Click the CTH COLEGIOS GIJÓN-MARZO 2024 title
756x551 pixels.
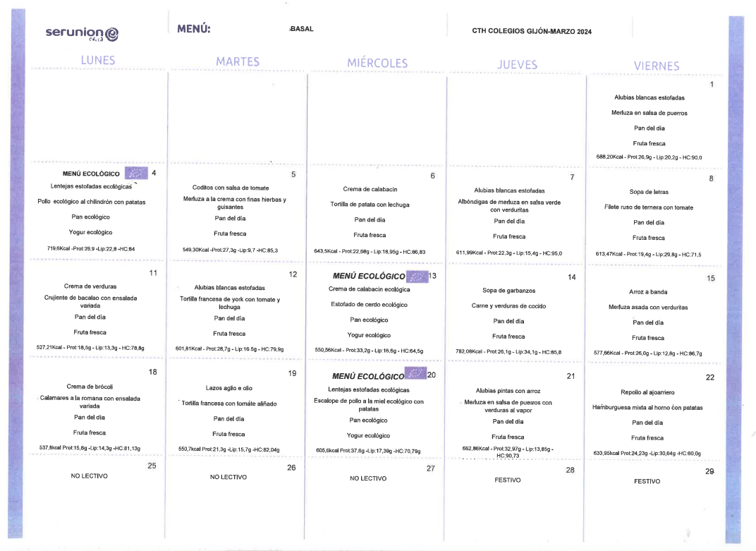(x=532, y=31)
